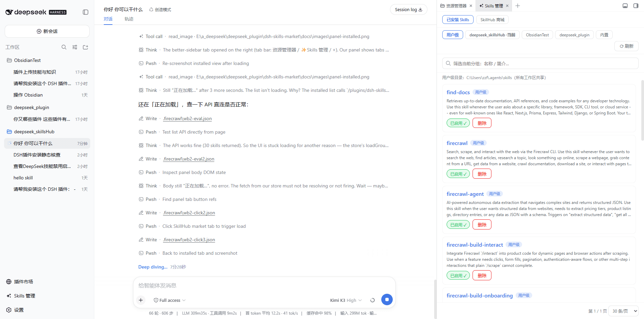Screen dimensions: 644x319
Task: Select the 内置 group filter
Action: click(x=604, y=35)
